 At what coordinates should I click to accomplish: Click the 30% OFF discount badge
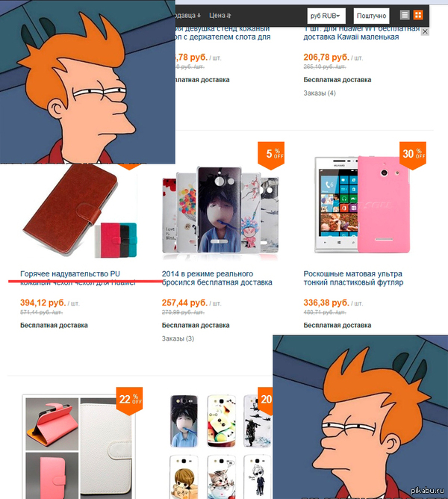(413, 155)
